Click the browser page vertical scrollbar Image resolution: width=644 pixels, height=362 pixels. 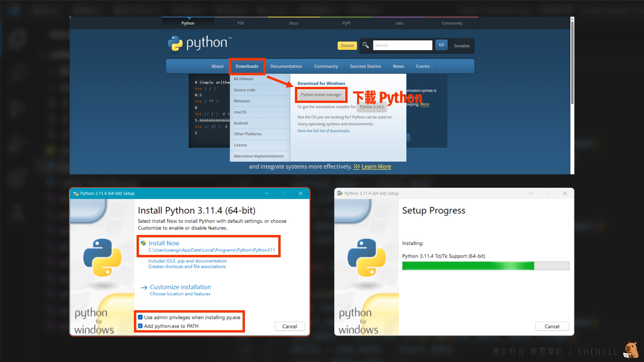tap(572, 62)
